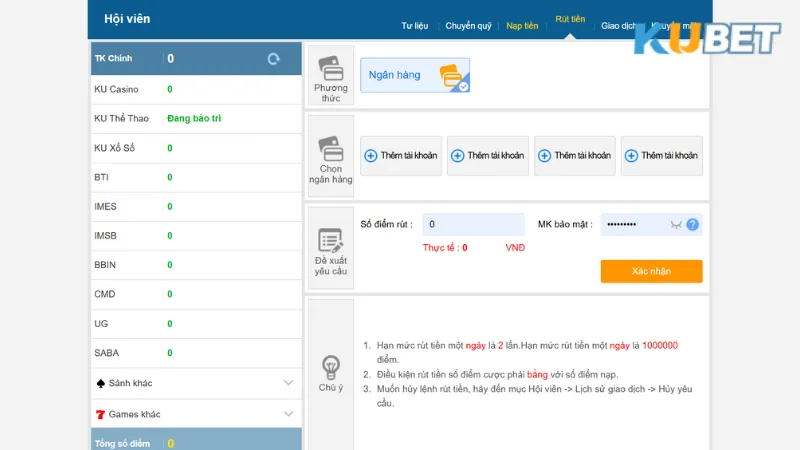
Task: Click the Chú ý lightbulb icon
Action: click(x=331, y=367)
